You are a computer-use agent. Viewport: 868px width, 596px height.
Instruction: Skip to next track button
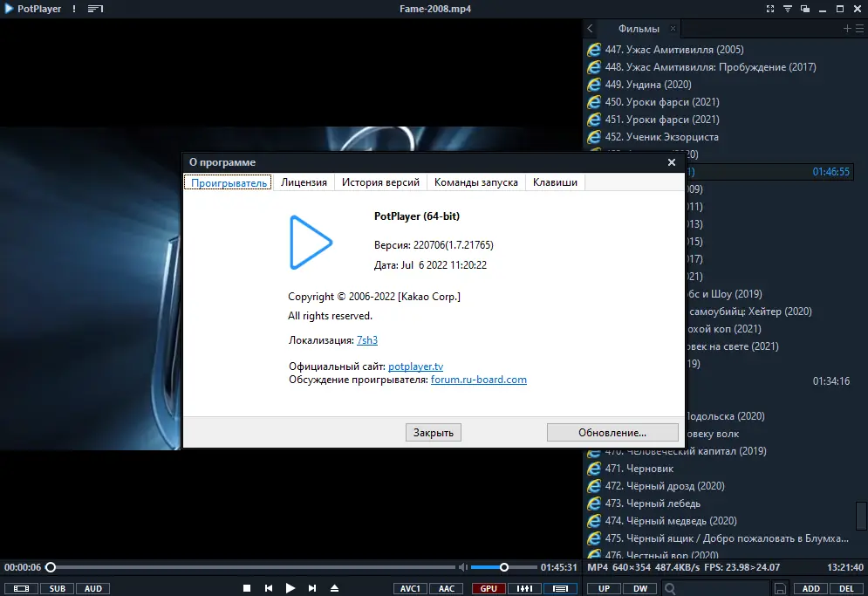(312, 588)
